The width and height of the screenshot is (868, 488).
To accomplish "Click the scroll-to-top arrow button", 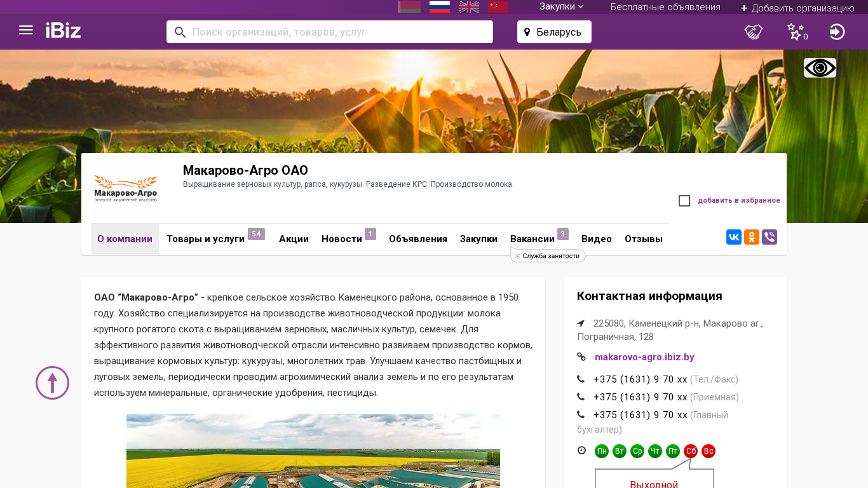I will [x=52, y=383].
